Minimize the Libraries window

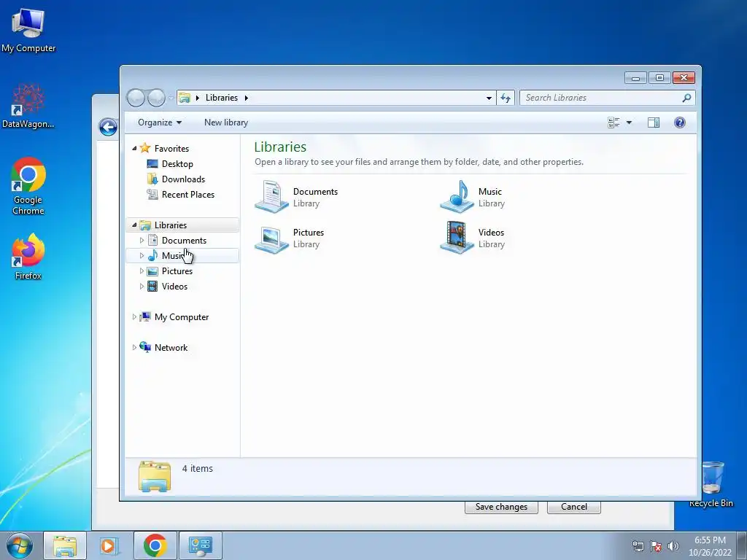tap(635, 77)
